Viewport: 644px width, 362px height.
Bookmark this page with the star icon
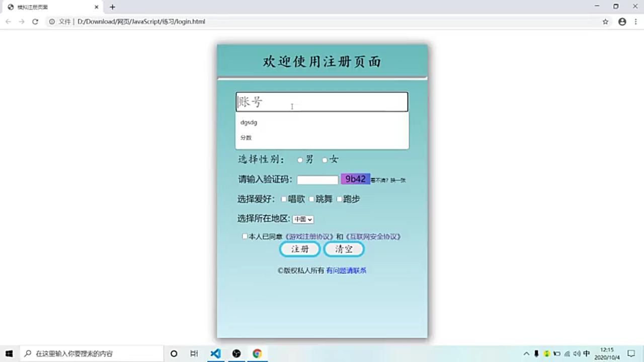pyautogui.click(x=605, y=22)
